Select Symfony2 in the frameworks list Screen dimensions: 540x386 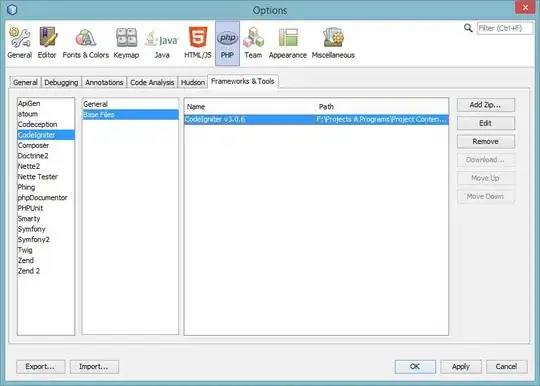[46, 239]
